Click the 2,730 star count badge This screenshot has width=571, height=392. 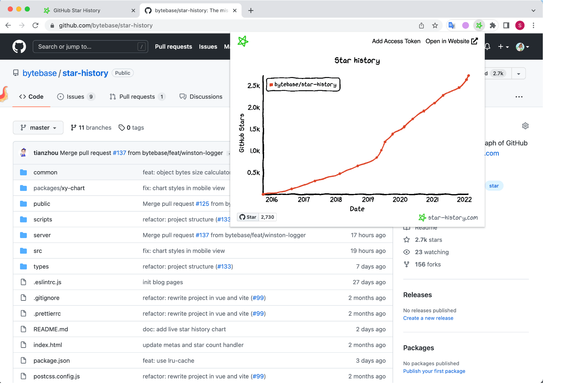(268, 217)
